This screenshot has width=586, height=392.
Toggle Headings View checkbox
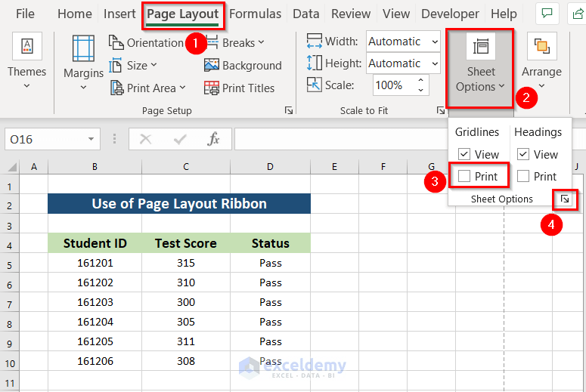point(523,154)
